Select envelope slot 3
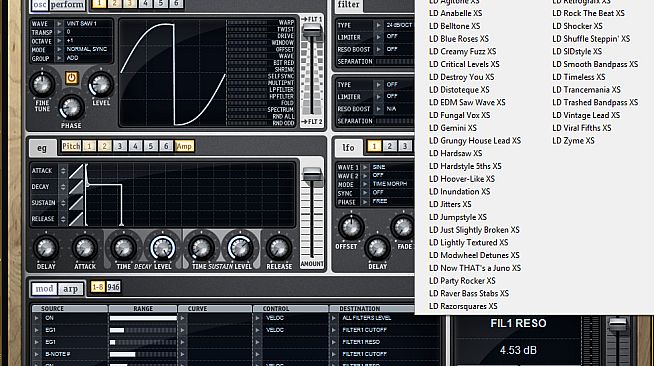 120,146
